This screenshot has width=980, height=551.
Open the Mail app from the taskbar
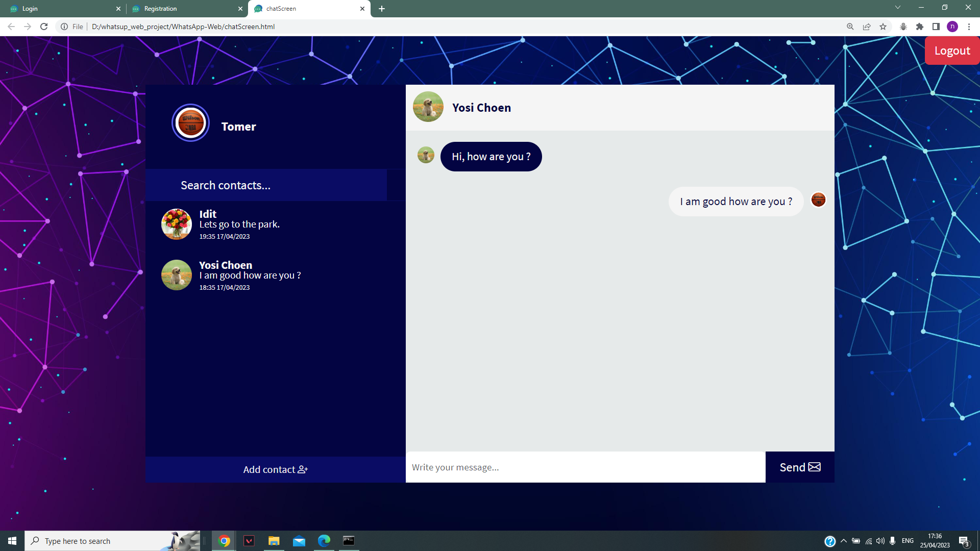pos(299,541)
